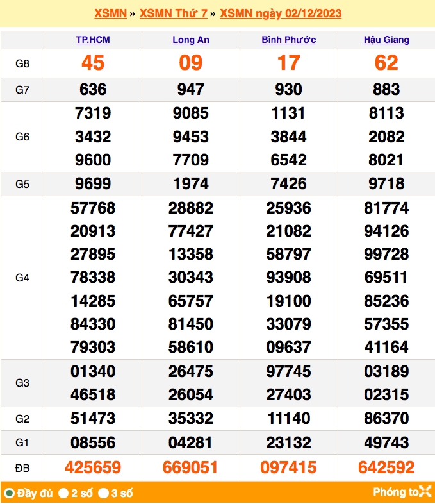Click G1 number 49743
The height and width of the screenshot is (504, 435).
pos(386,443)
